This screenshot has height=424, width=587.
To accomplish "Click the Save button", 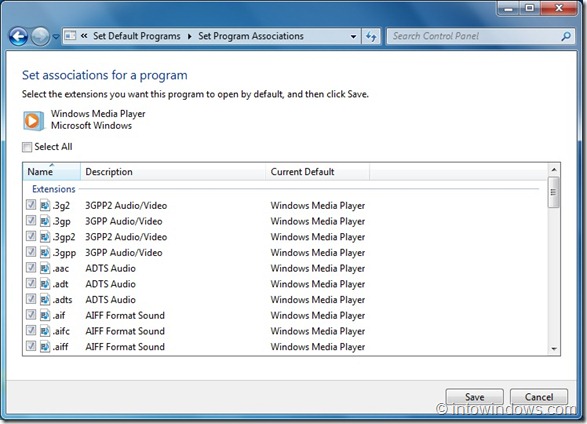I will point(474,397).
